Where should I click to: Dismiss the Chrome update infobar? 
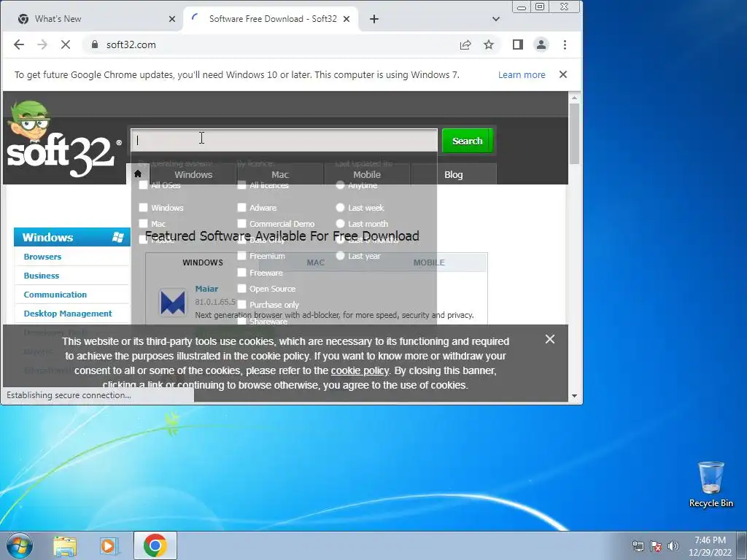[563, 75]
